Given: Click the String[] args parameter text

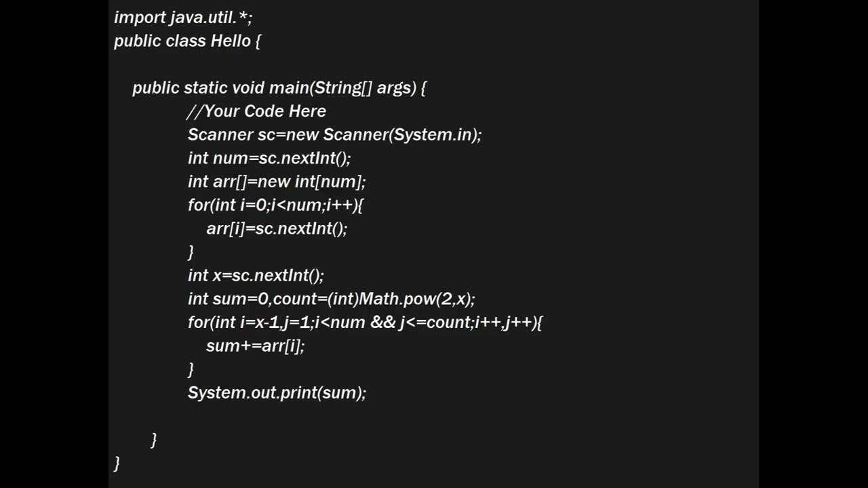Looking at the screenshot, I should (x=363, y=88).
